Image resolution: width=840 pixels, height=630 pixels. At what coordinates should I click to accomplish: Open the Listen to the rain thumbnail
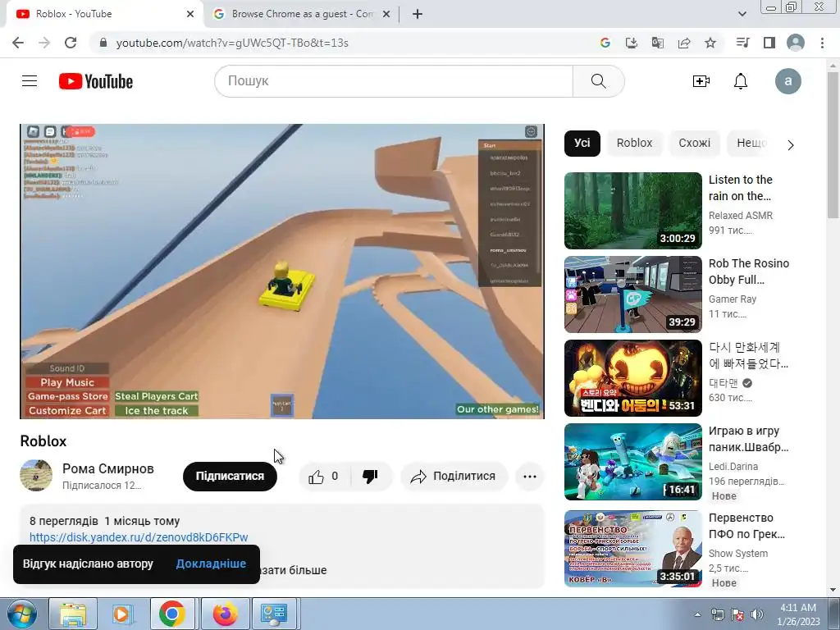click(x=632, y=211)
